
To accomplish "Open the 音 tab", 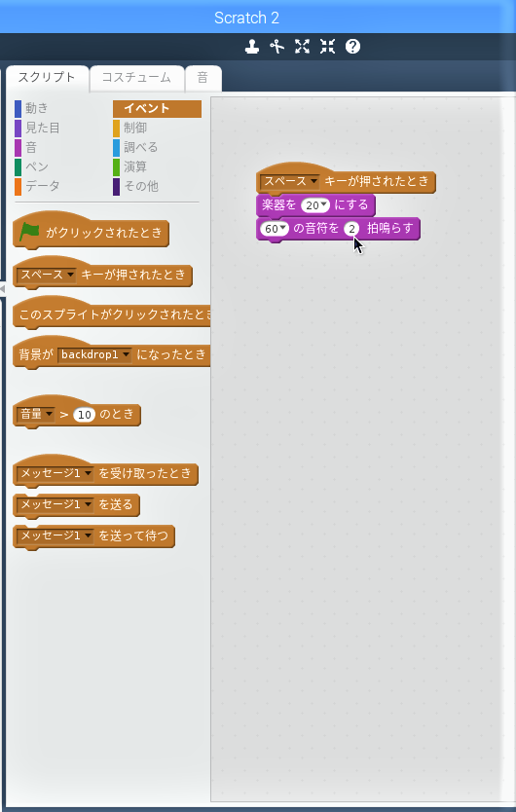I will pyautogui.click(x=203, y=78).
